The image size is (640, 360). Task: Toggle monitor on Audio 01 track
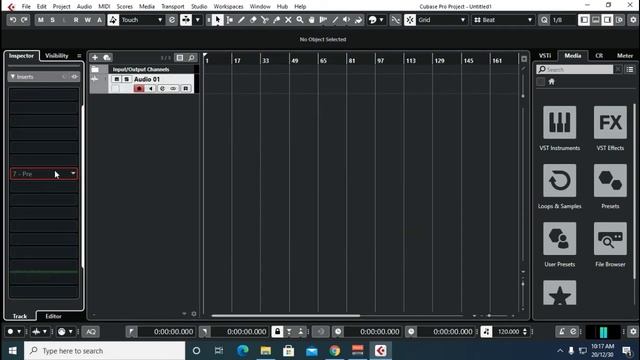pyautogui.click(x=151, y=89)
